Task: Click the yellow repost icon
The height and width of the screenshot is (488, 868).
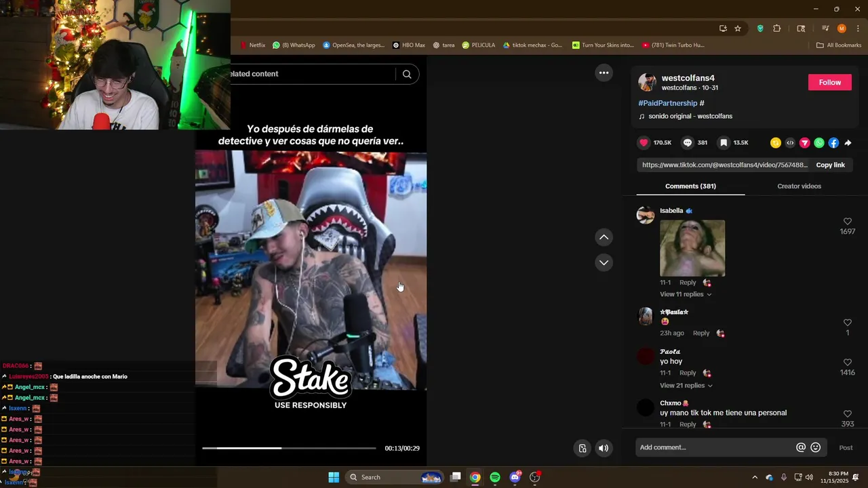Action: 776,143
